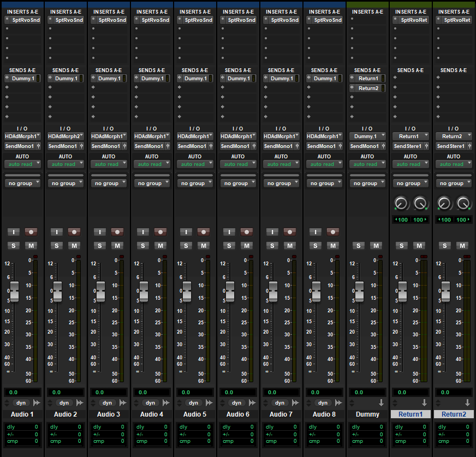Arm record on Audio 1 track
Image resolution: width=476 pixels, height=457 pixels.
click(x=31, y=232)
